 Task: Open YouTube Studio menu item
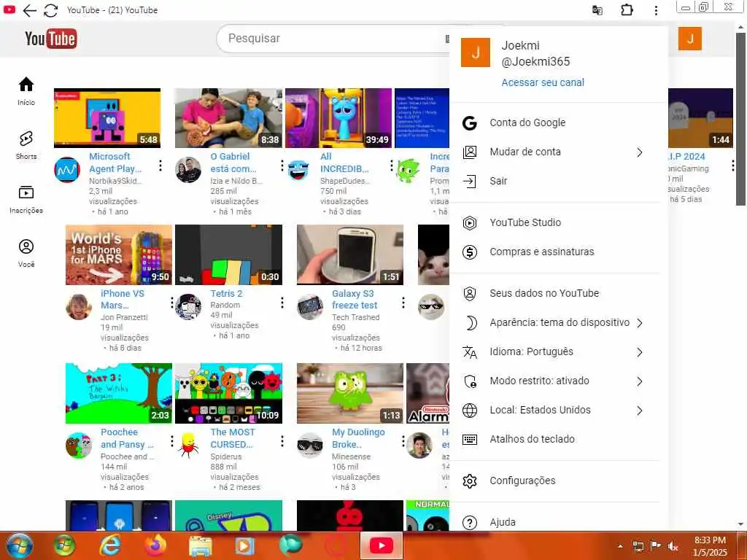click(554, 223)
